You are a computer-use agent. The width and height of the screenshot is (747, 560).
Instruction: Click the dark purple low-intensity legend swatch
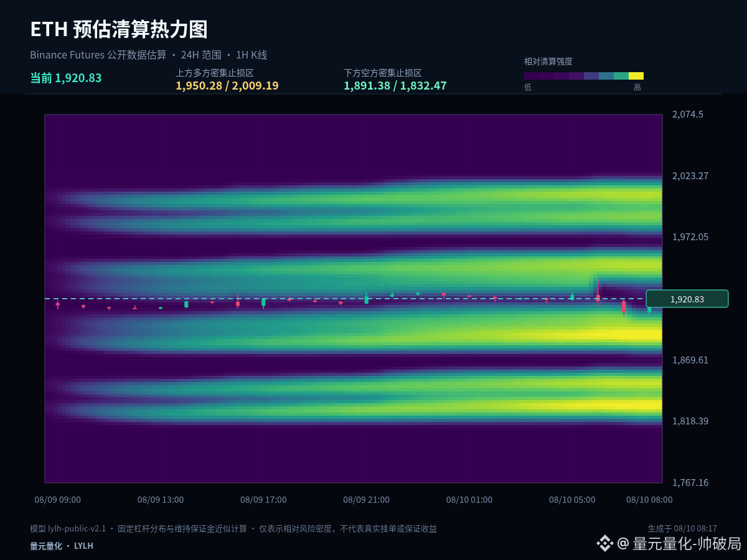(532, 76)
